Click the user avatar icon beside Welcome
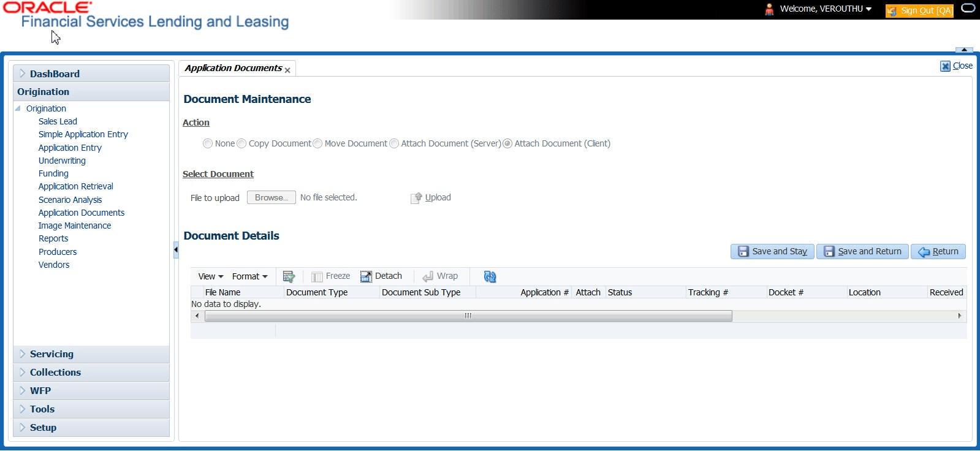The width and height of the screenshot is (980, 451). click(769, 9)
